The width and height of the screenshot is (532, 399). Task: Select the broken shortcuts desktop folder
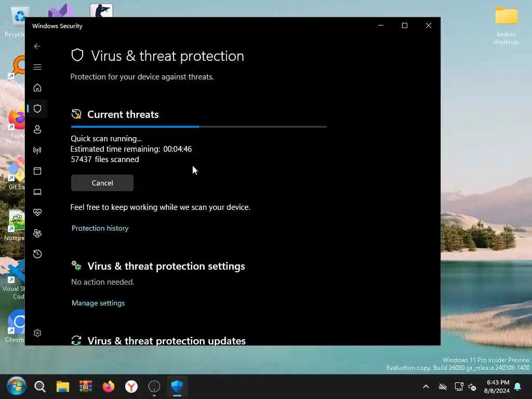click(506, 25)
